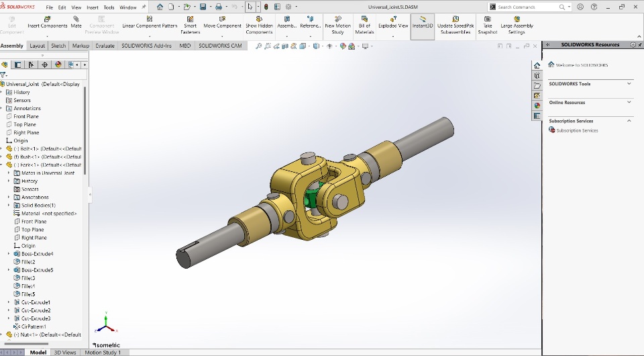Viewport: 644px width, 356px height.
Task: Open the File menu
Action: 49,7
